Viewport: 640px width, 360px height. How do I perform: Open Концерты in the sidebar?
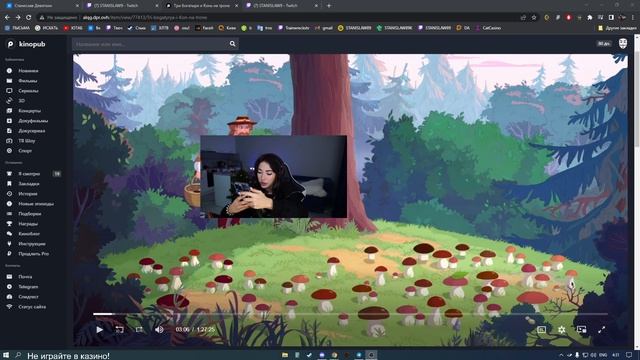(x=29, y=111)
